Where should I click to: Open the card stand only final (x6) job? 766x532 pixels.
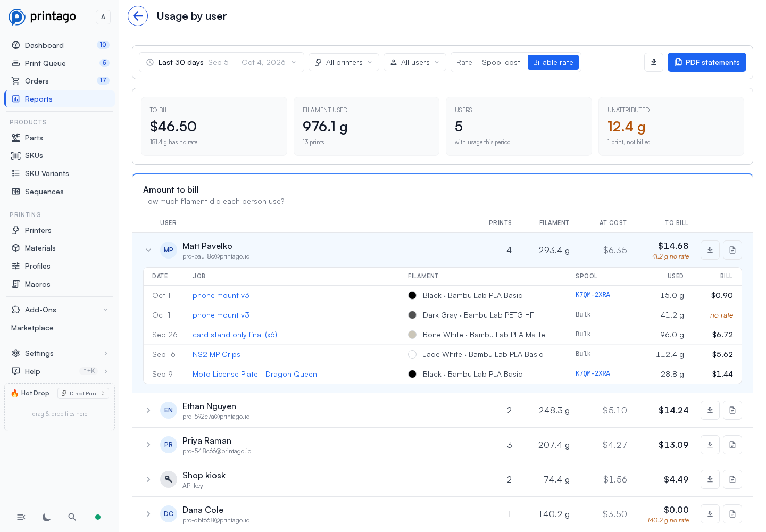235,335
